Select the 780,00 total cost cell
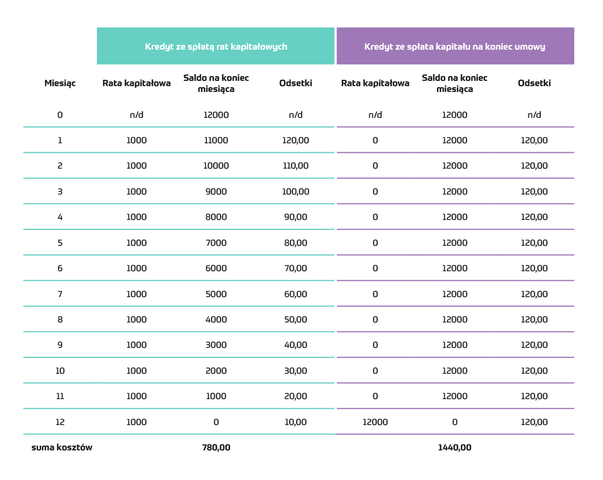The image size is (603, 480). pyautogui.click(x=215, y=447)
